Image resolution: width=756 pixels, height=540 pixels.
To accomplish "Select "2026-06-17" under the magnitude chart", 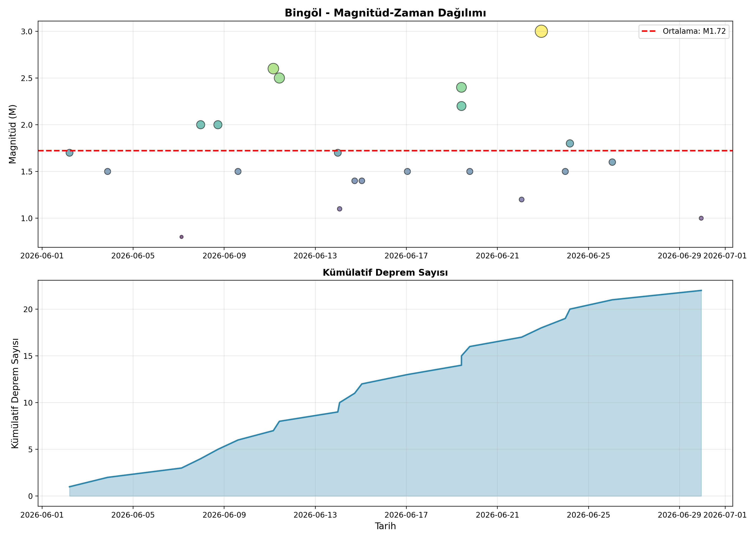I will coord(406,256).
